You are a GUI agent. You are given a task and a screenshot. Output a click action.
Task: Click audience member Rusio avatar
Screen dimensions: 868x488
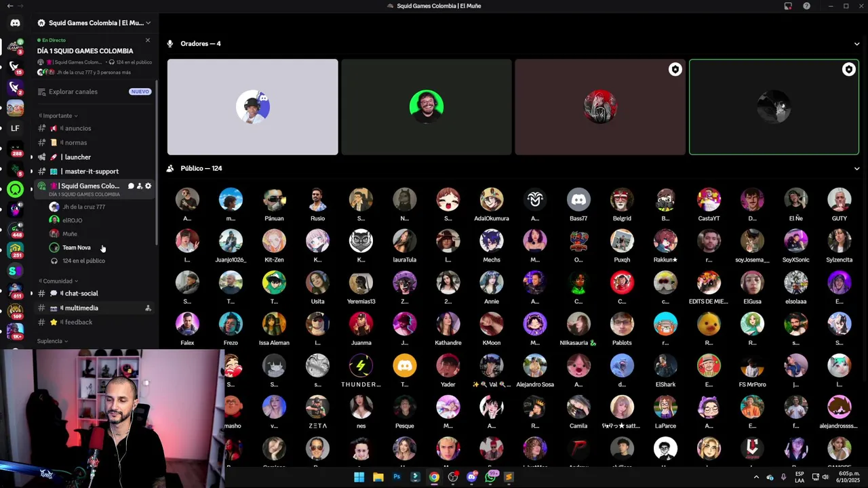click(317, 200)
